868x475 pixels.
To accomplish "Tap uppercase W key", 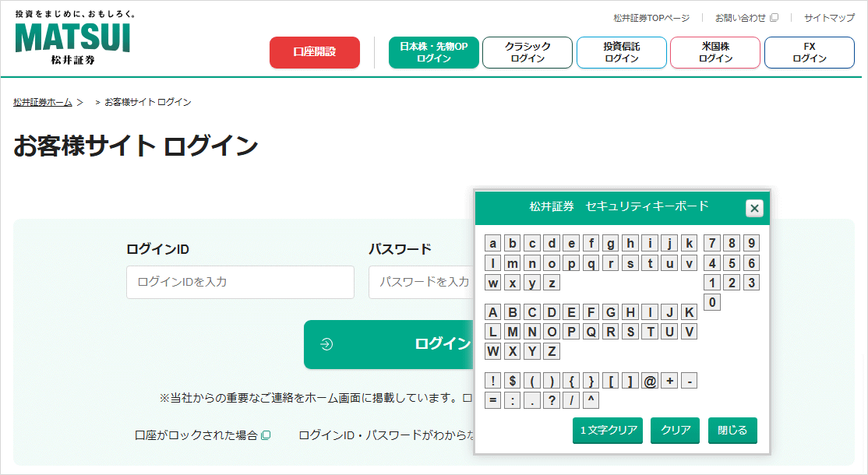I will pos(492,351).
